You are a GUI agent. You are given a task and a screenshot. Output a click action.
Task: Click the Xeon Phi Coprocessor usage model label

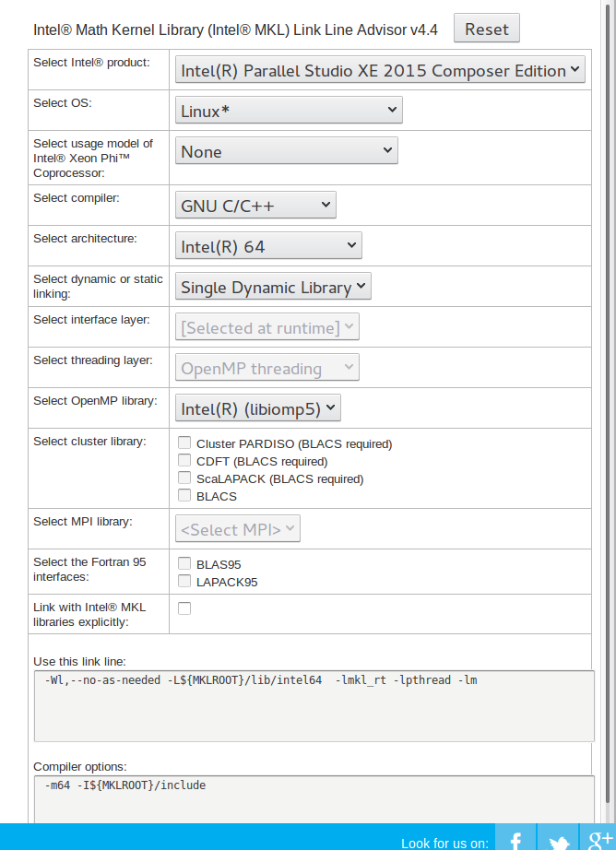93,158
